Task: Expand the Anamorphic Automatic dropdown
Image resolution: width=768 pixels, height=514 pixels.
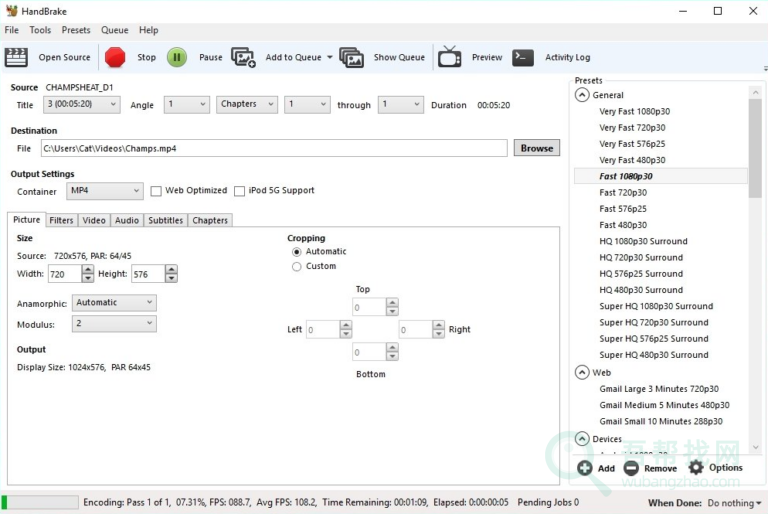Action: (x=114, y=303)
